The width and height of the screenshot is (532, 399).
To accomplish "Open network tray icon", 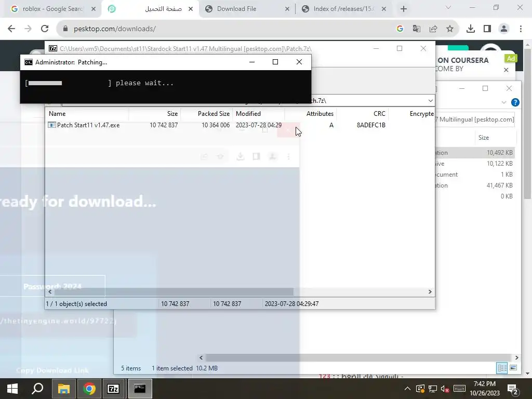I will pyautogui.click(x=433, y=389).
